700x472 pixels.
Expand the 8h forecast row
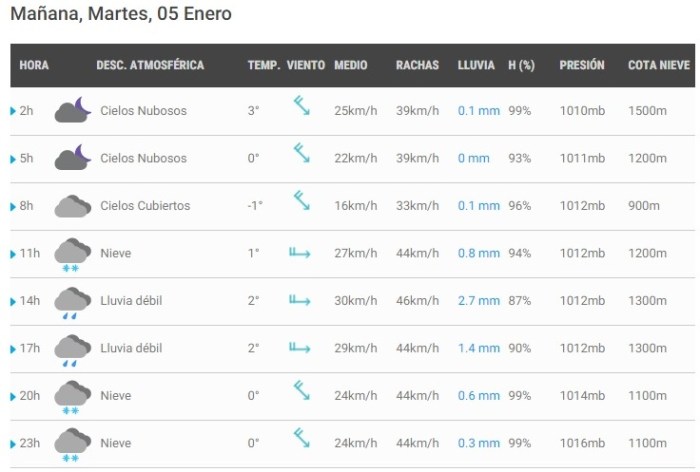[x=14, y=206]
